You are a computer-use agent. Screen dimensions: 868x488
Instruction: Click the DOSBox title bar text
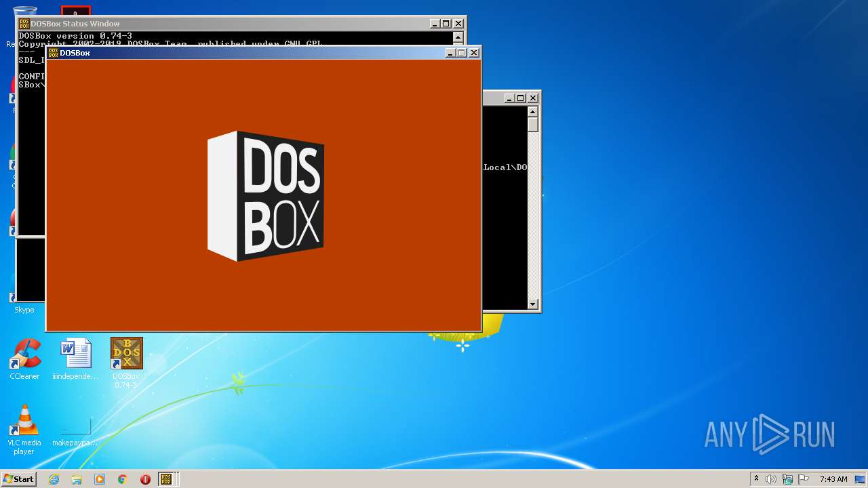click(75, 53)
